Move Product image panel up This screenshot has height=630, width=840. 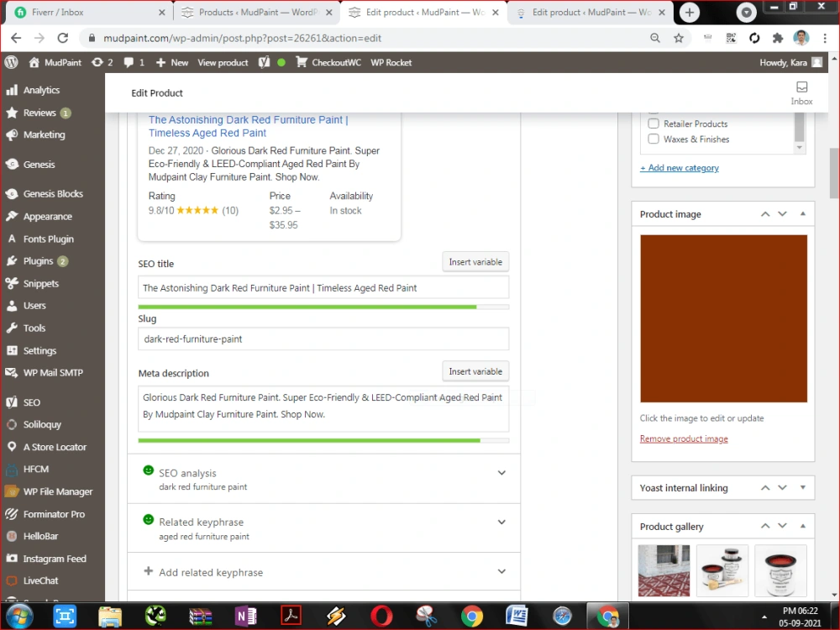[765, 213]
